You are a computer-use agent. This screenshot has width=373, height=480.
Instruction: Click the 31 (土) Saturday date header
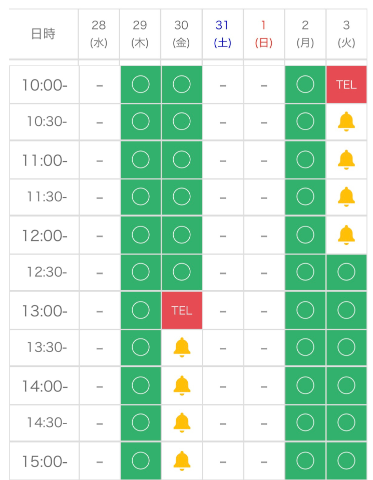pos(223,34)
